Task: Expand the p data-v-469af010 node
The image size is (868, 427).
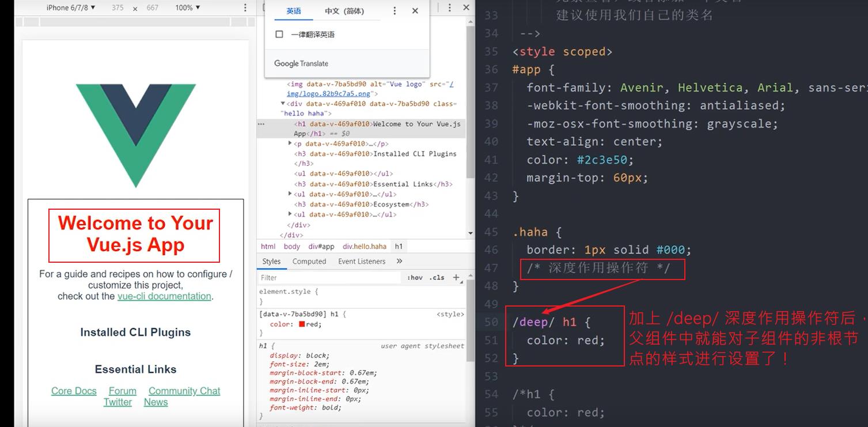Action: (x=290, y=143)
